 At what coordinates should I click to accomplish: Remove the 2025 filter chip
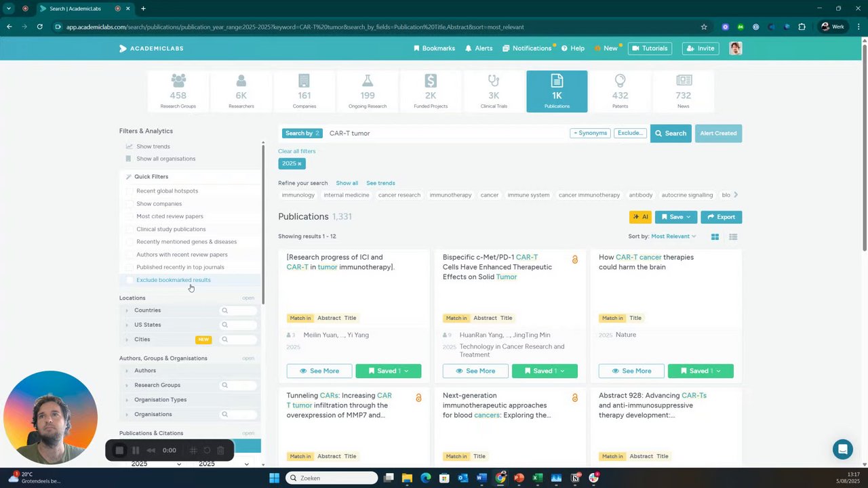[299, 164]
